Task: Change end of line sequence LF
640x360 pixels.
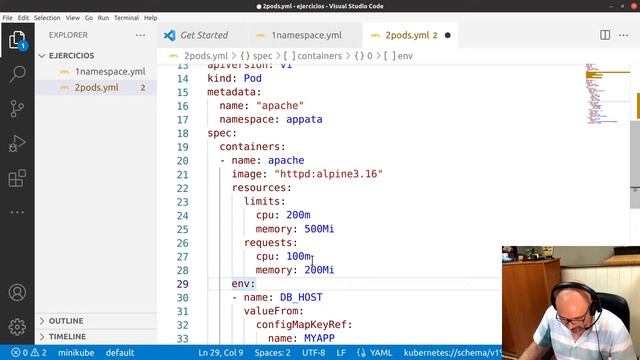Action: click(x=341, y=353)
